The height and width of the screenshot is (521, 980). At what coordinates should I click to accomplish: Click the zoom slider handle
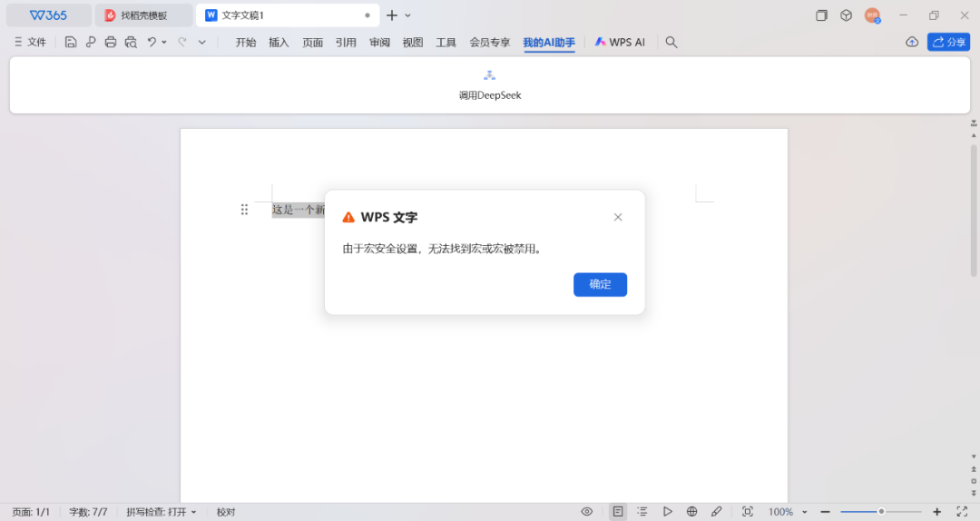click(x=881, y=512)
